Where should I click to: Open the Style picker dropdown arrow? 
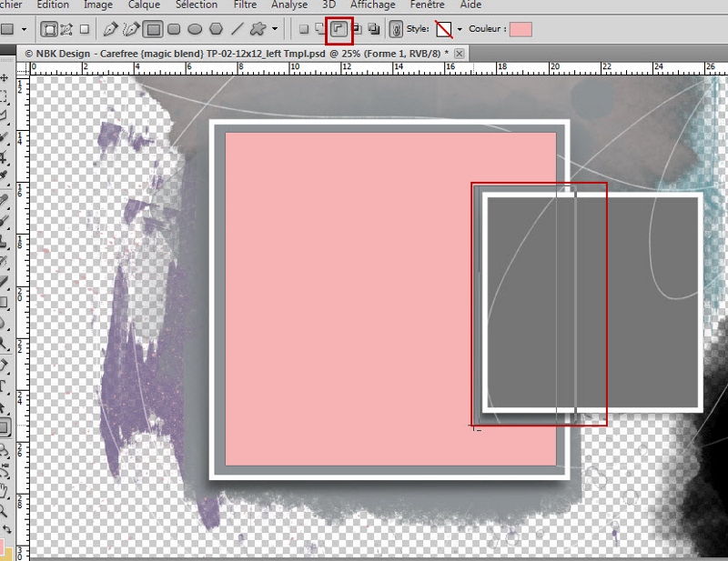tap(460, 29)
